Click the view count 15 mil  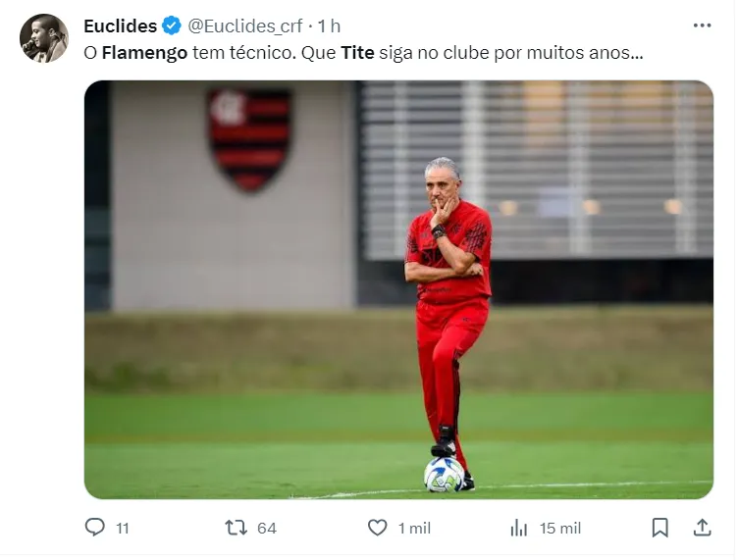point(560,529)
